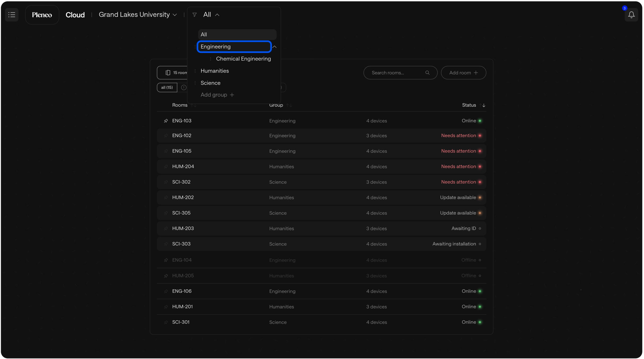Toggle pin on ENG-104 room
Viewport: 644px width, 359px height.
[x=166, y=260]
